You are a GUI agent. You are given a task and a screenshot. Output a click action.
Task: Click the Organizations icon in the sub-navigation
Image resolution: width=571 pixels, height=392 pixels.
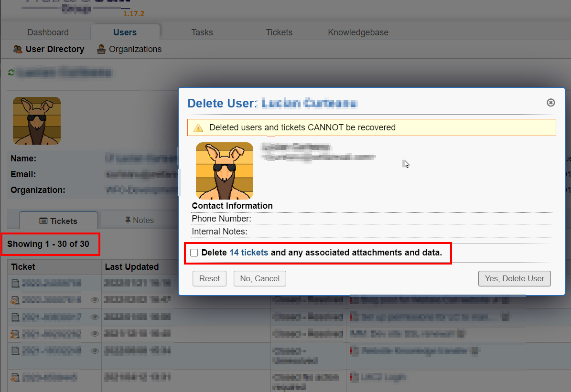pos(101,49)
